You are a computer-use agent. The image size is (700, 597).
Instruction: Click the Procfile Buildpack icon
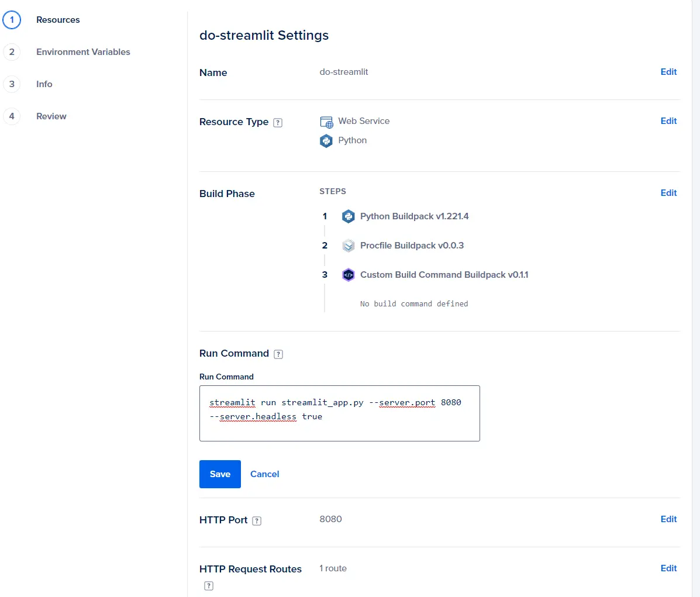pyautogui.click(x=348, y=246)
